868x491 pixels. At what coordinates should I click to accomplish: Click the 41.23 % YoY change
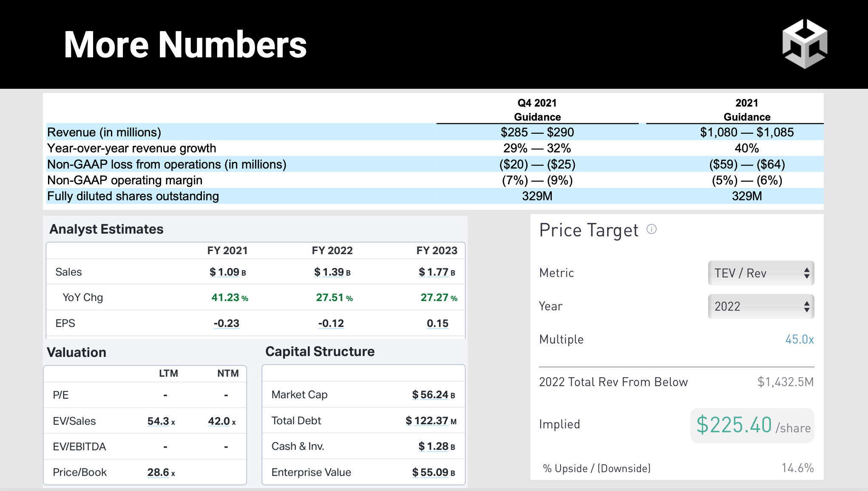coord(230,298)
